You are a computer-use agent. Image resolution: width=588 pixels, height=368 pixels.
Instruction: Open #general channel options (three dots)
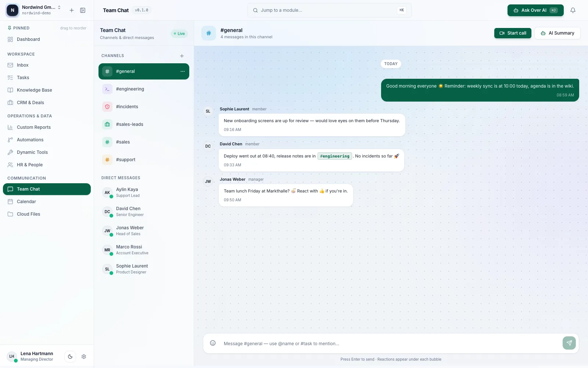(183, 71)
